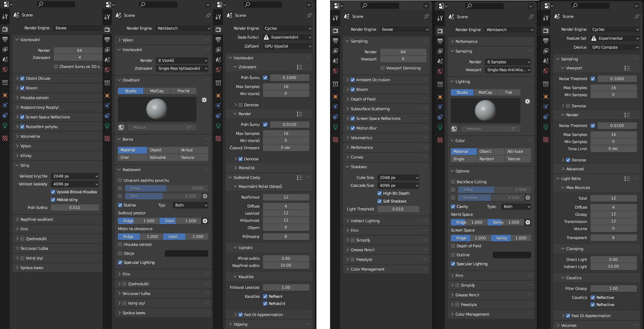Toggle Czech Okolní Okluze checkbox
The width and height of the screenshot is (644, 329).
[22, 78]
